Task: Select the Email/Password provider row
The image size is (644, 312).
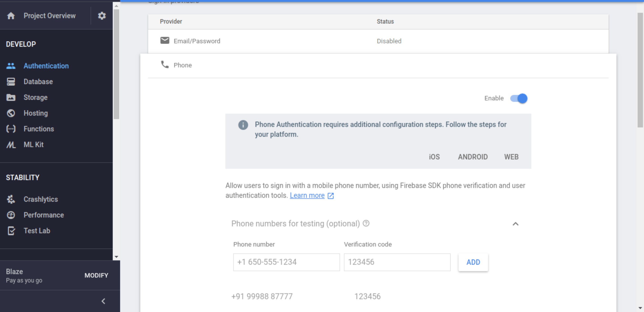Action: tap(378, 41)
